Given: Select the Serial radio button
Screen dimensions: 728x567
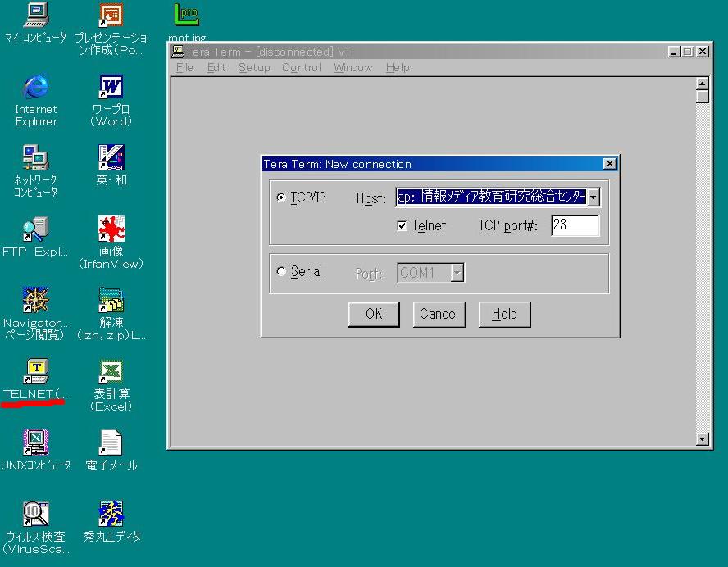Looking at the screenshot, I should pos(281,271).
